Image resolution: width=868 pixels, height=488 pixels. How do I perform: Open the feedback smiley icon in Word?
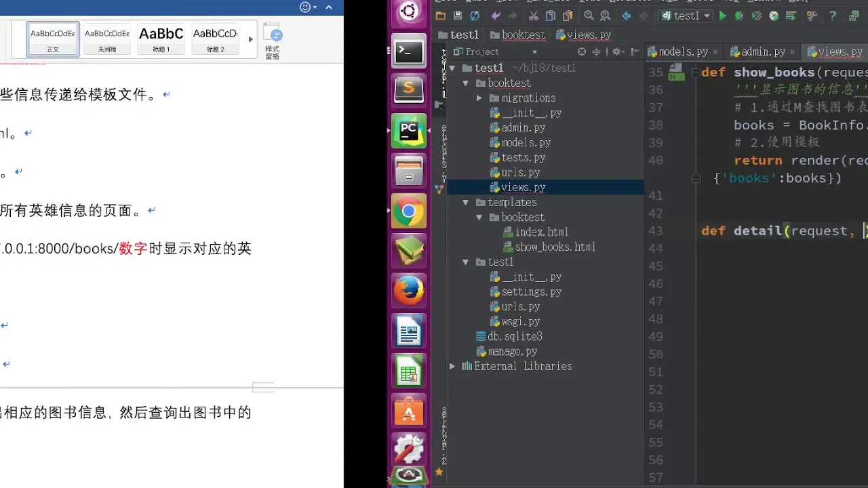pyautogui.click(x=305, y=7)
